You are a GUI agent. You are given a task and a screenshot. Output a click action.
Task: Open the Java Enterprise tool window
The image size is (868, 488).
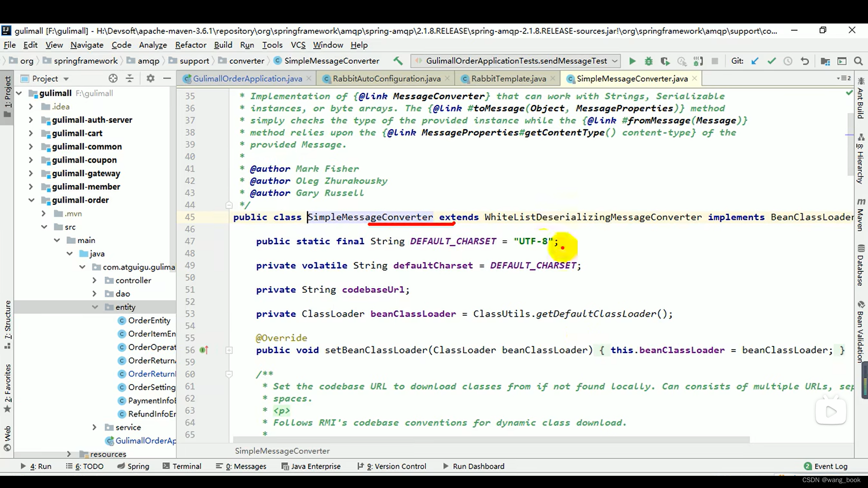(311, 466)
